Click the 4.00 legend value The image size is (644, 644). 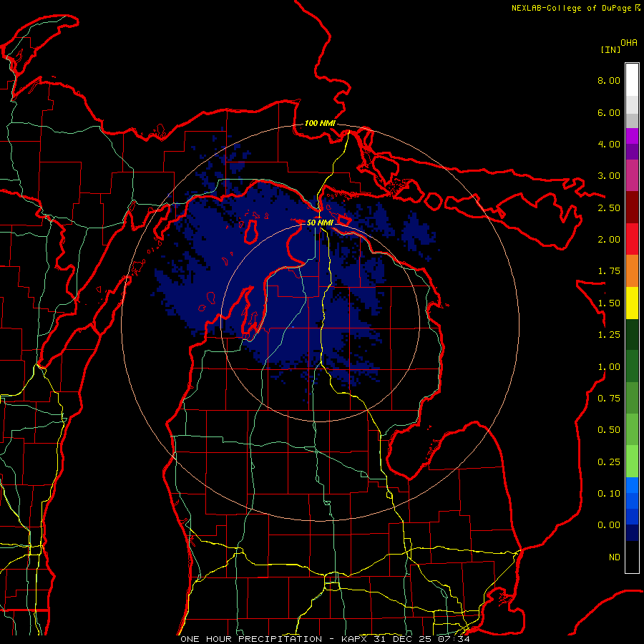(x=609, y=144)
